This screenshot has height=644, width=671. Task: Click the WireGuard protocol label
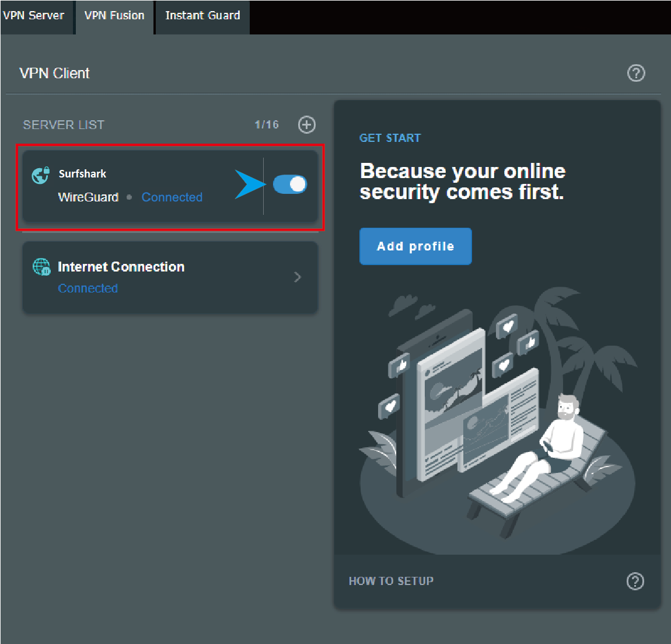coord(88,197)
